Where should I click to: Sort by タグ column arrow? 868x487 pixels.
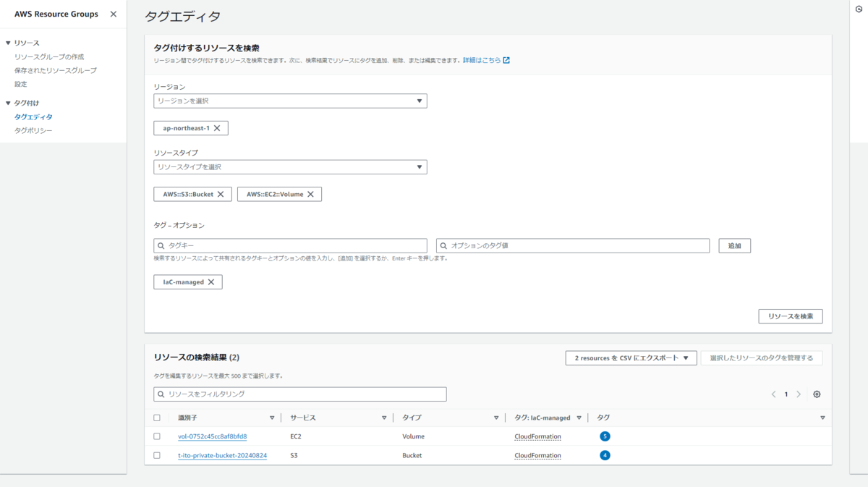[822, 418]
